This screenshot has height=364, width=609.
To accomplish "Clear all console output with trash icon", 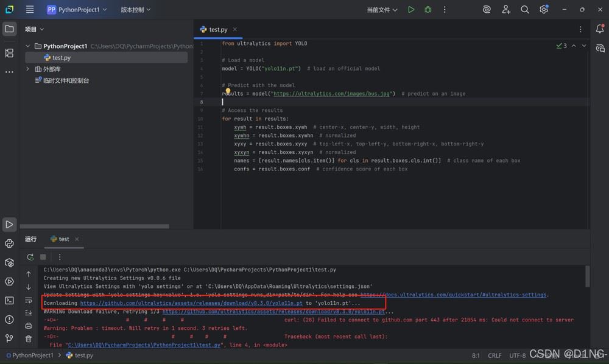I will (x=29, y=338).
